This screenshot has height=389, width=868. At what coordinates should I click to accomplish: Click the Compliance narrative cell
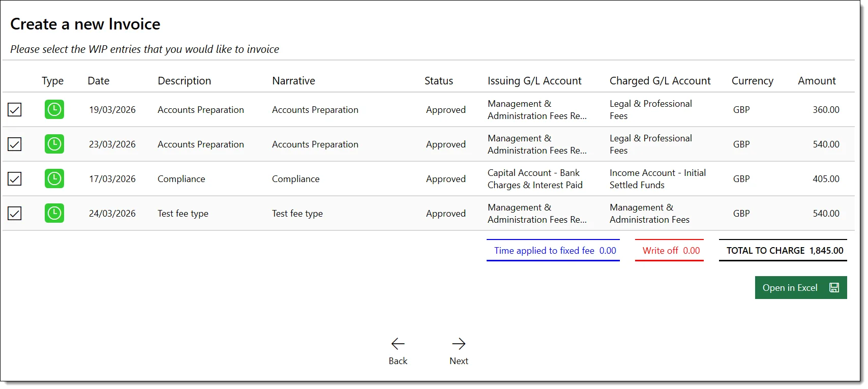[296, 179]
